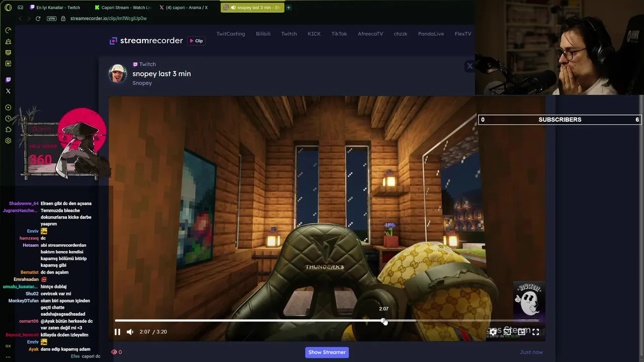The height and width of the screenshot is (362, 644).
Task: Enable picture-in-picture for the video
Action: click(522, 332)
